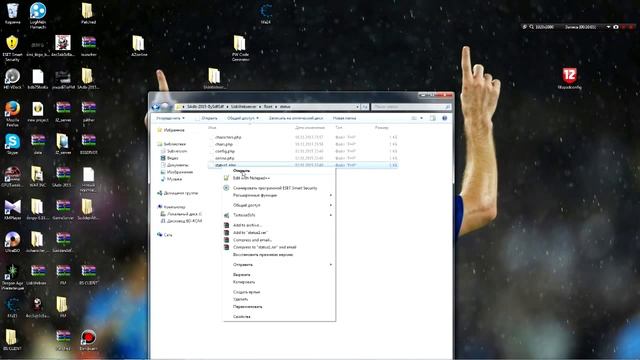Open ESET Smart Security desktop shortcut
The height and width of the screenshot is (360, 640).
12,48
